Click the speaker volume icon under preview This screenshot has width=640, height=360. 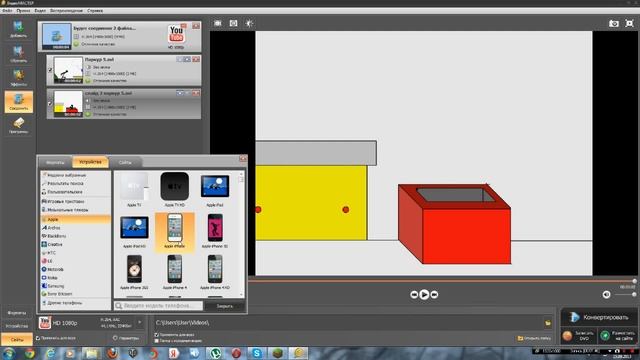point(607,294)
